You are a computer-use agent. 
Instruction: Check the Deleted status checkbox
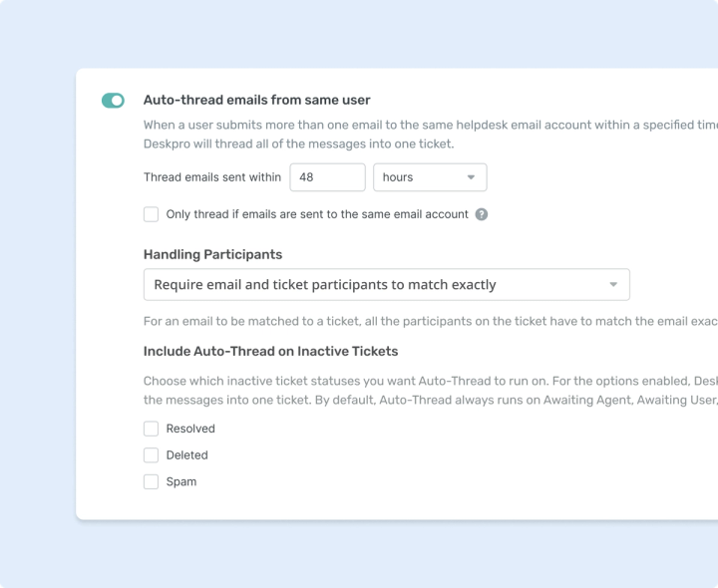click(x=152, y=455)
